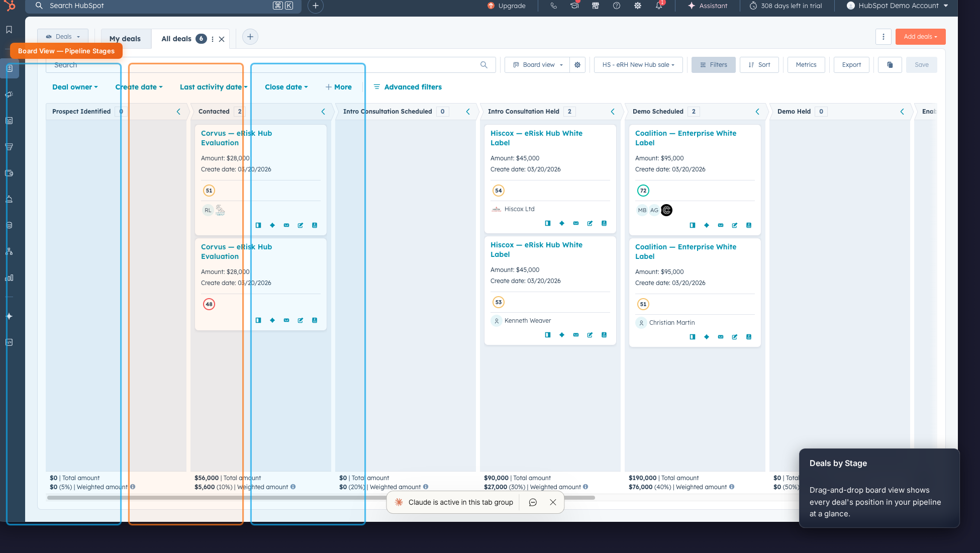The height and width of the screenshot is (553, 980).
Task: Open the Breeze sparkle icon in sidebar
Action: (9, 316)
